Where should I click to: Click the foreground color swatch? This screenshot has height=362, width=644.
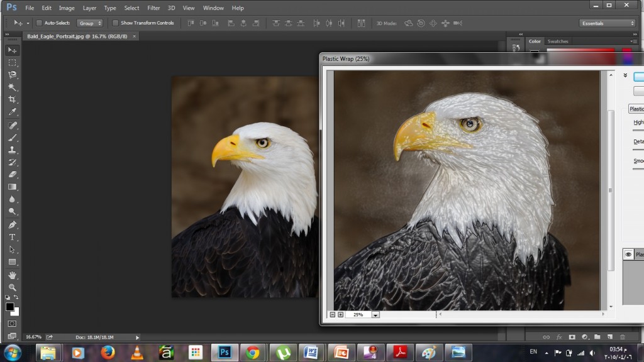(x=10, y=307)
